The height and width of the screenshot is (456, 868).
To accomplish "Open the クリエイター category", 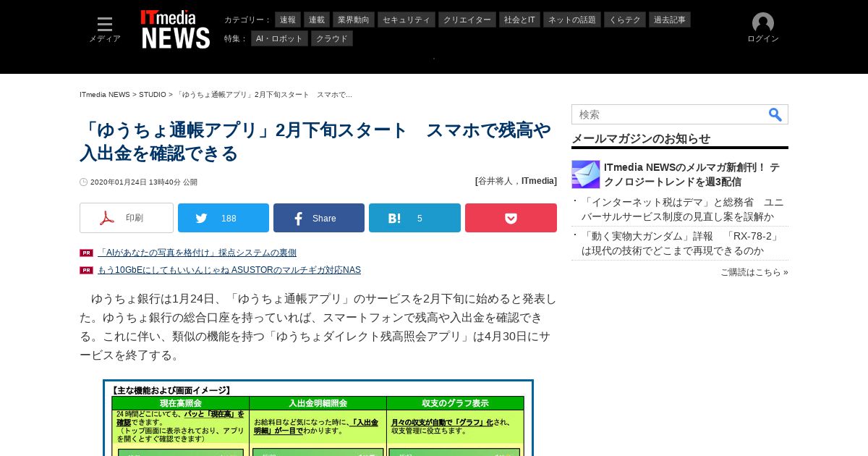I will coord(467,20).
